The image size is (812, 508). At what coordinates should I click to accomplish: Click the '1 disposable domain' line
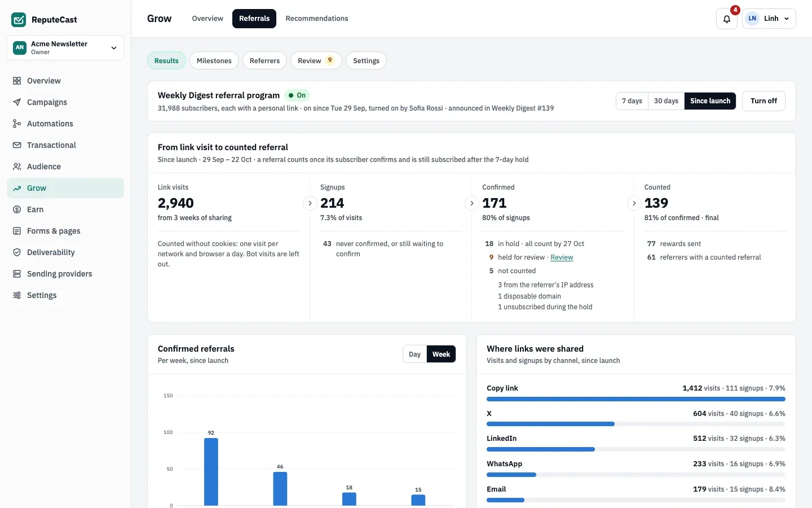529,296
